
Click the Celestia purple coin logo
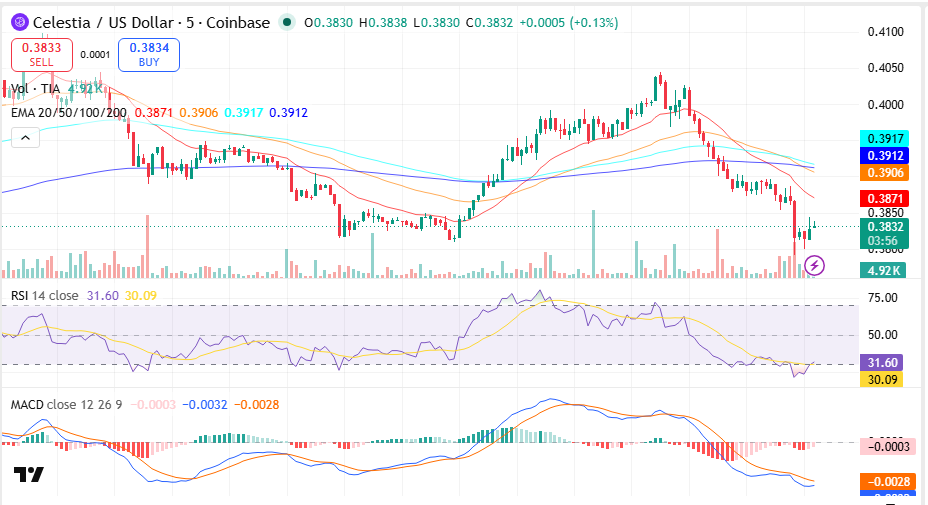20,22
